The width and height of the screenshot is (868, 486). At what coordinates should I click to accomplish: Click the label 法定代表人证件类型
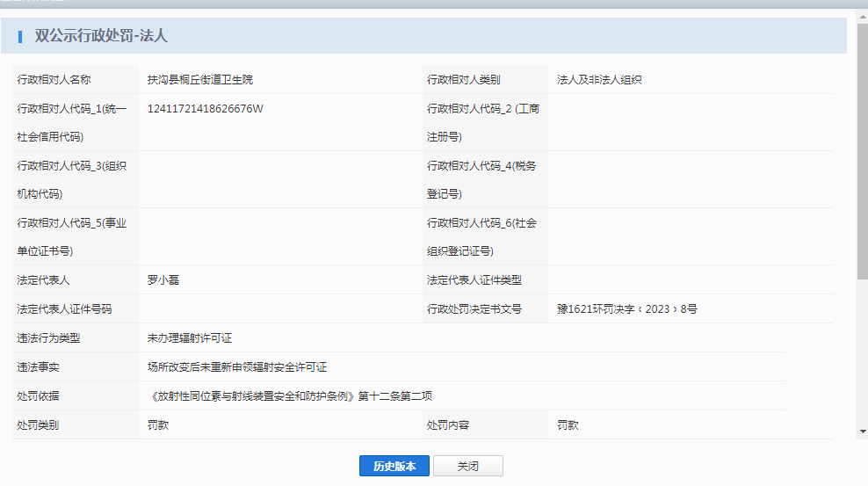[474, 280]
